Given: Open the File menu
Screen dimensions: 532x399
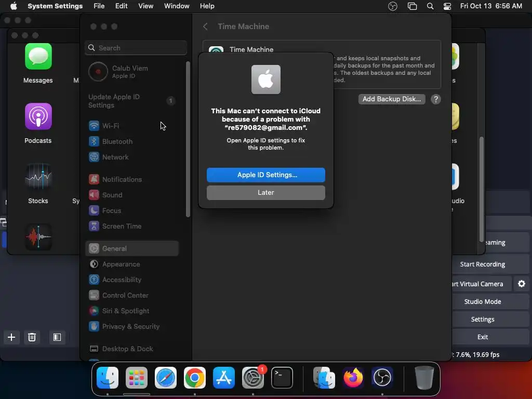Looking at the screenshot, I should pos(99,6).
